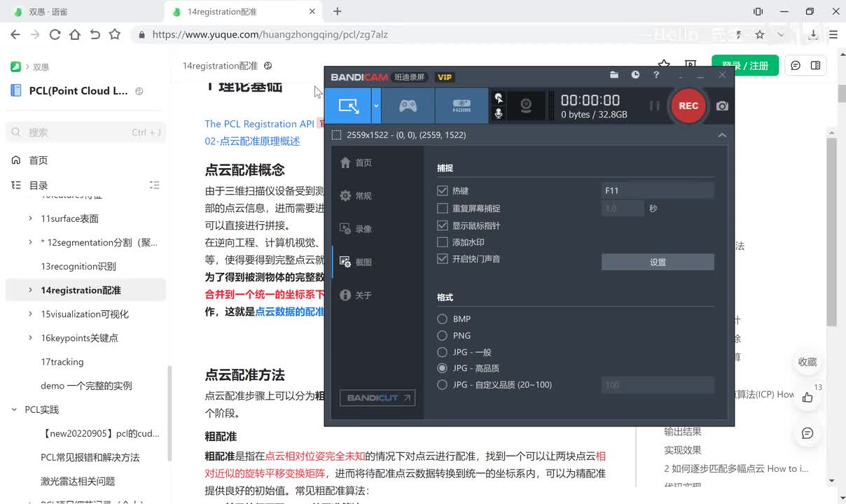This screenshot has height=504, width=846.
Task: Toggle webcam overlay in Bandicam
Action: pyautogui.click(x=526, y=106)
